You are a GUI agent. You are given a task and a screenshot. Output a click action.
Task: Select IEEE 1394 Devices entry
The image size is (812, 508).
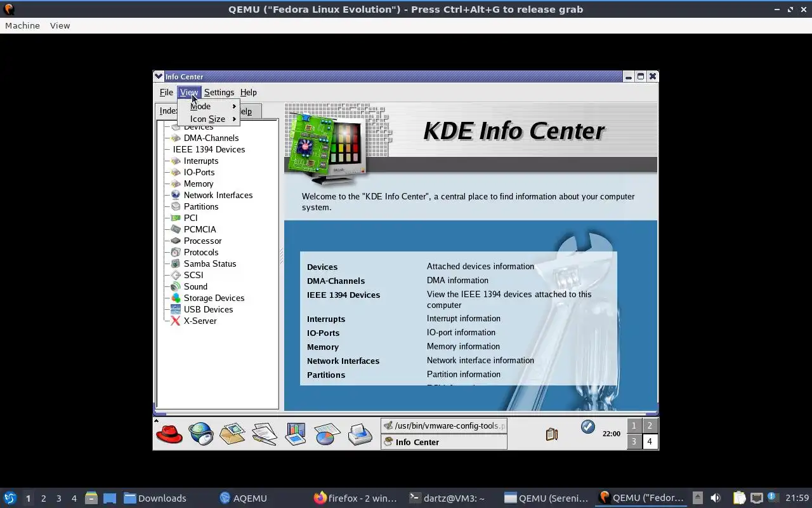209,149
